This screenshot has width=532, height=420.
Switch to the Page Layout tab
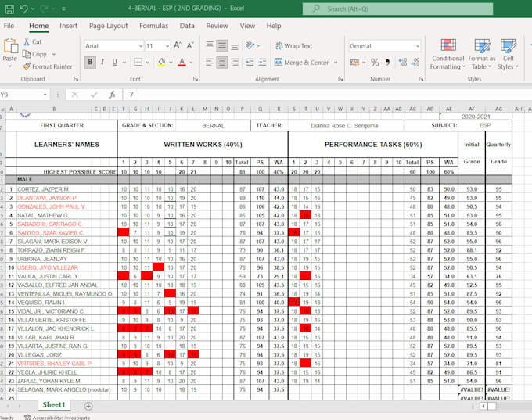tap(108, 26)
